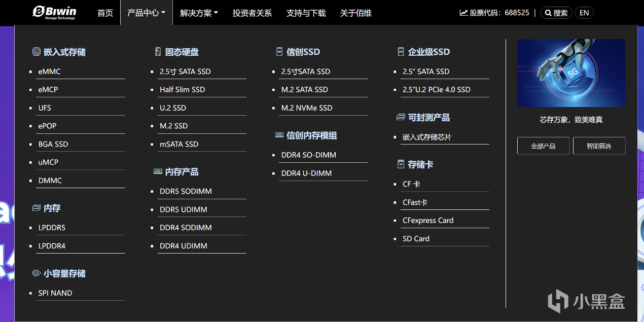Open the eMCP product link
The height and width of the screenshot is (322, 644).
[48, 90]
